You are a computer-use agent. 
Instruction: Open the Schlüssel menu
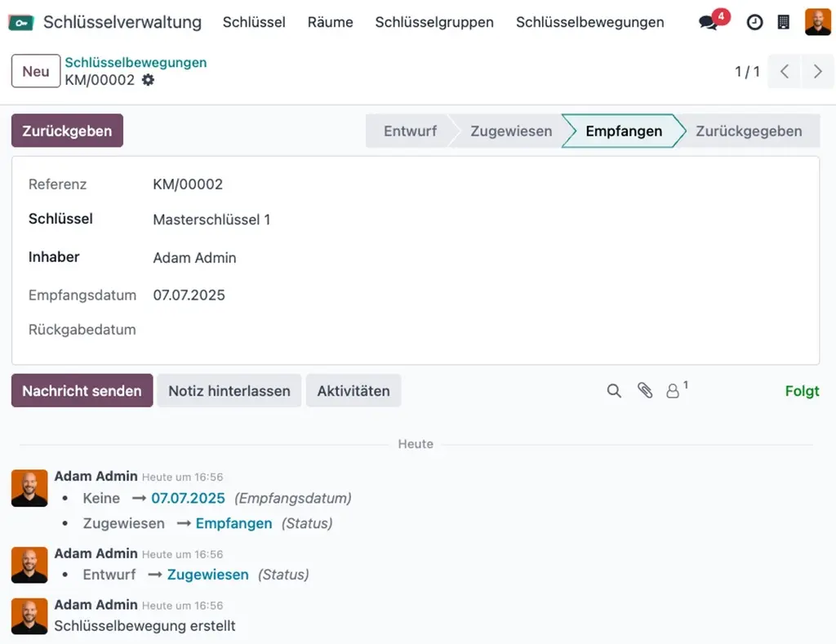254,22
